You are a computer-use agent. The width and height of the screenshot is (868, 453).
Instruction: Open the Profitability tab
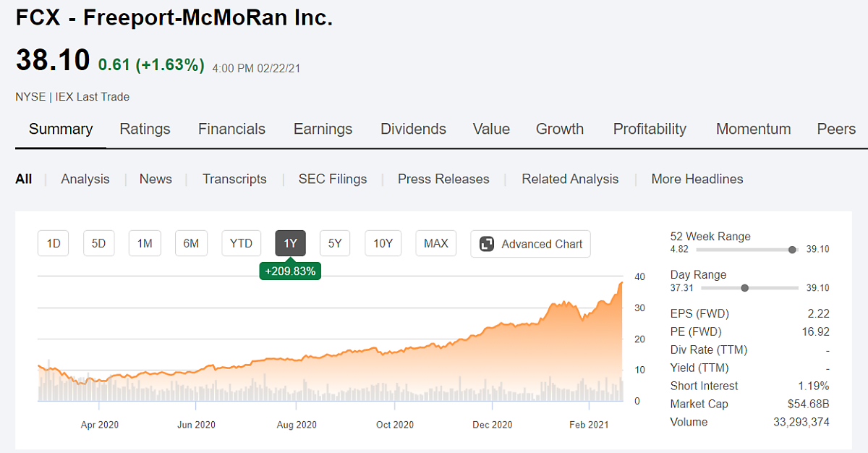[650, 129]
